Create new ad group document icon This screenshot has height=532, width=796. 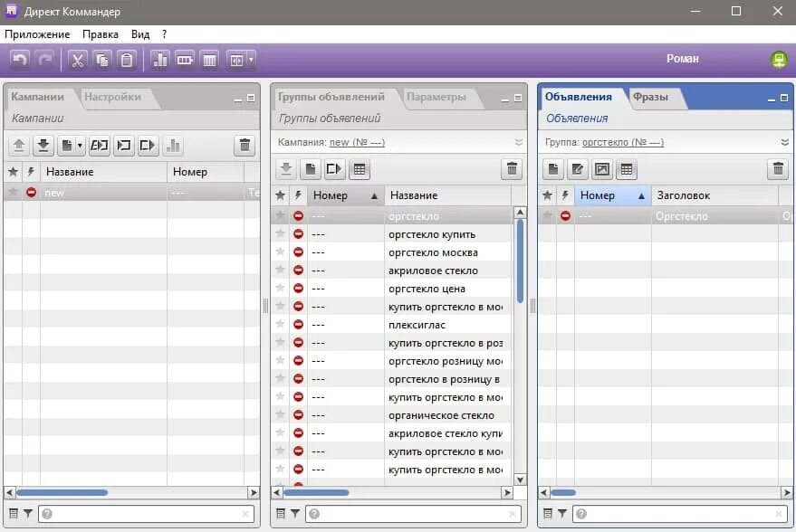(x=311, y=169)
